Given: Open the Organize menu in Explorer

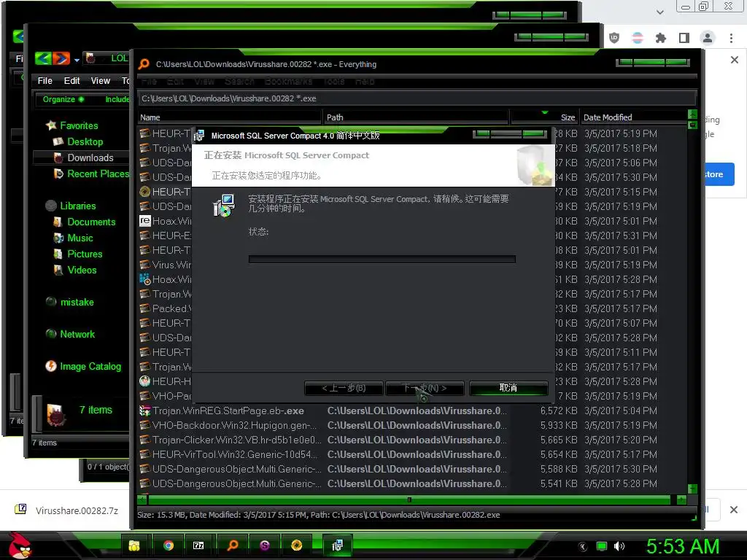Looking at the screenshot, I should point(63,99).
